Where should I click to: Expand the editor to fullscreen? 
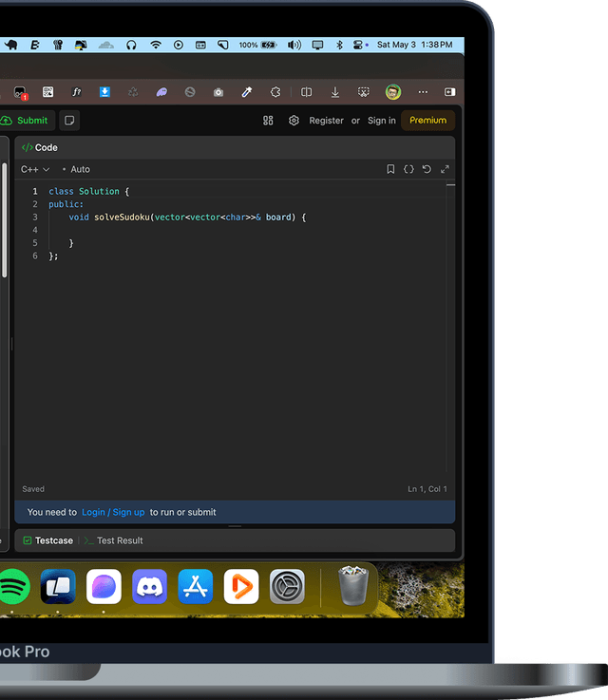[445, 169]
